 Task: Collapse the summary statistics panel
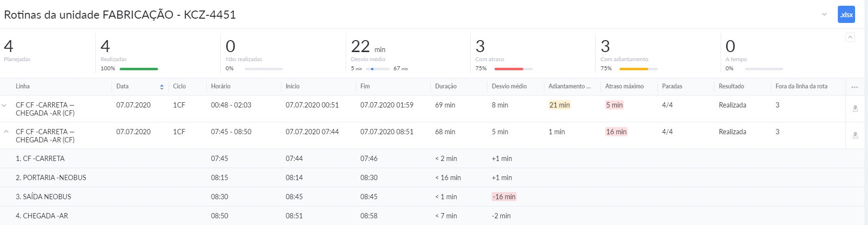[850, 37]
